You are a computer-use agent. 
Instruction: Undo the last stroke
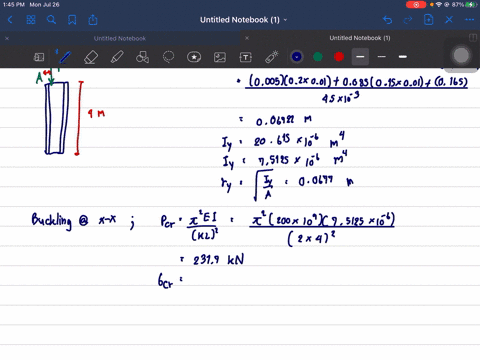[387, 20]
